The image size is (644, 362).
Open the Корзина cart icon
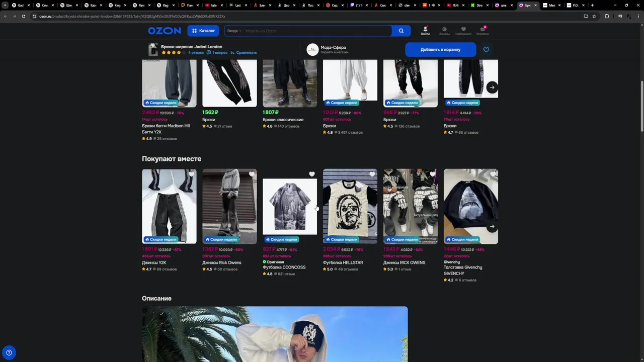coord(482,31)
